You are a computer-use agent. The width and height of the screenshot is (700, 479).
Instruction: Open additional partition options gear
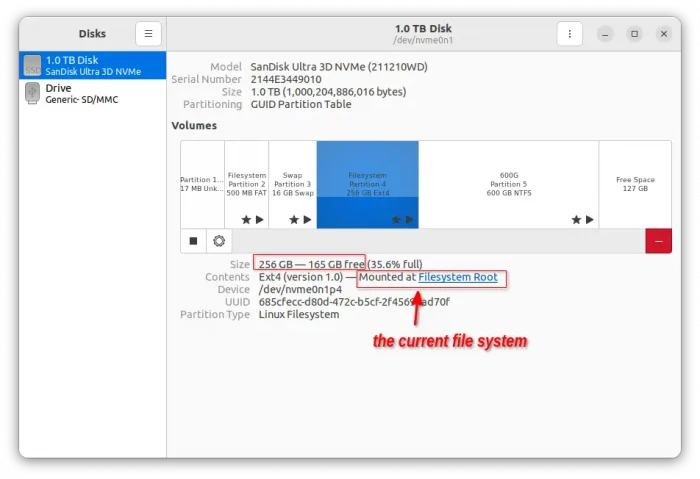219,241
